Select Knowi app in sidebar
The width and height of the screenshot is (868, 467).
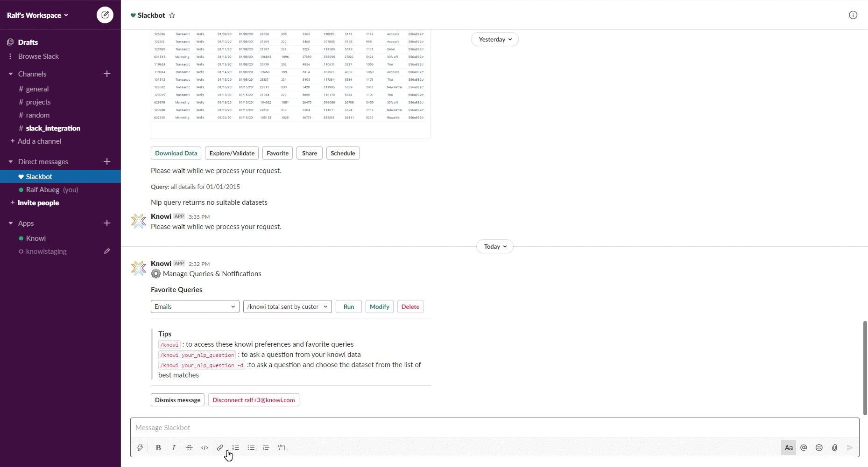click(35, 238)
